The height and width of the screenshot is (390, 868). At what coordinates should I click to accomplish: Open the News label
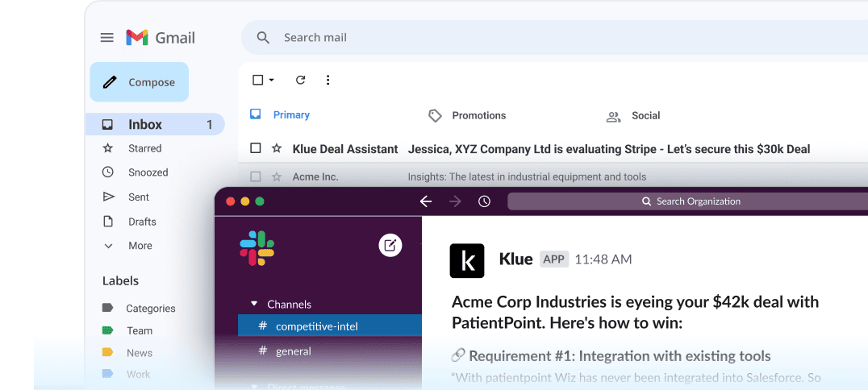pos(140,353)
